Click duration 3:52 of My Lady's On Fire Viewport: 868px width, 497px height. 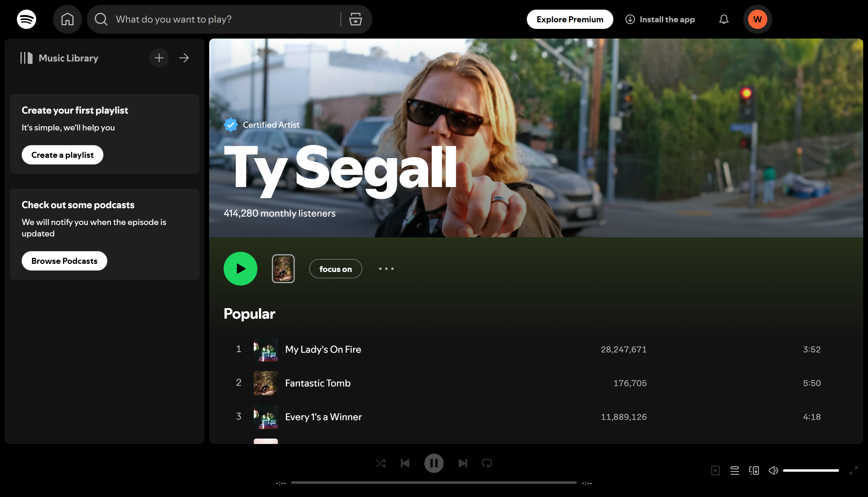click(812, 349)
